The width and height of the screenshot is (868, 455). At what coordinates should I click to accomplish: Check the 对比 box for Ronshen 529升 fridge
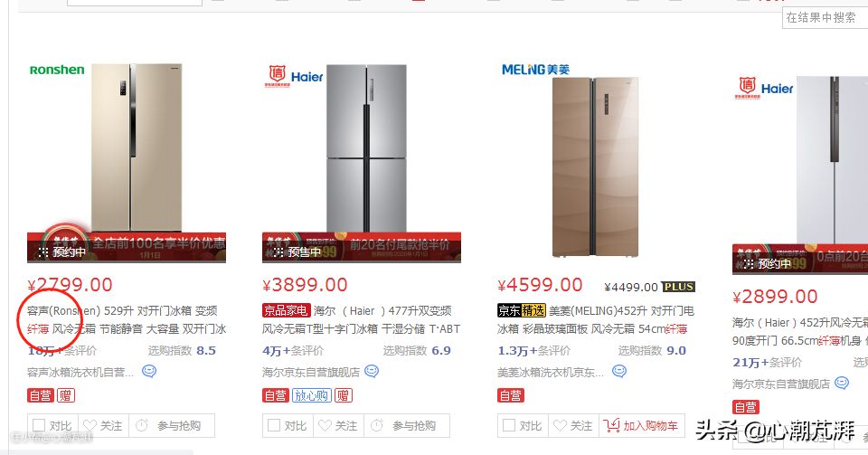coord(39,425)
